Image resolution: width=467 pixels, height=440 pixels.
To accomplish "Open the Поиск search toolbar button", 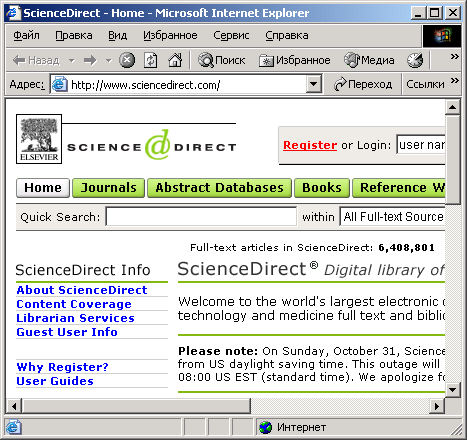I will pos(222,60).
